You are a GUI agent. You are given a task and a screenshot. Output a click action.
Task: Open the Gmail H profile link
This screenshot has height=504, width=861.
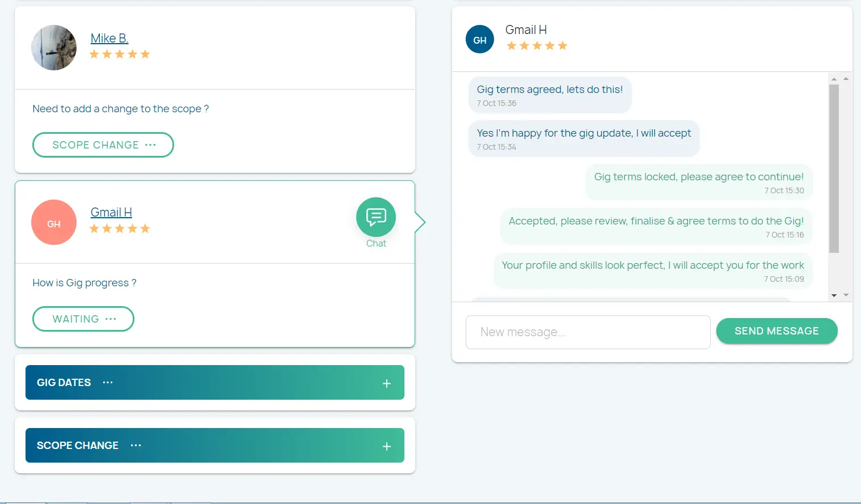111,212
